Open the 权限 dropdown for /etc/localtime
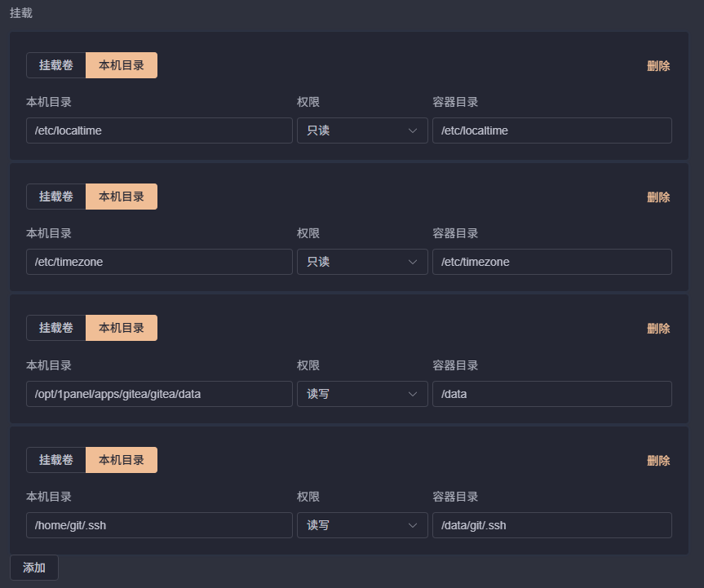 click(362, 130)
